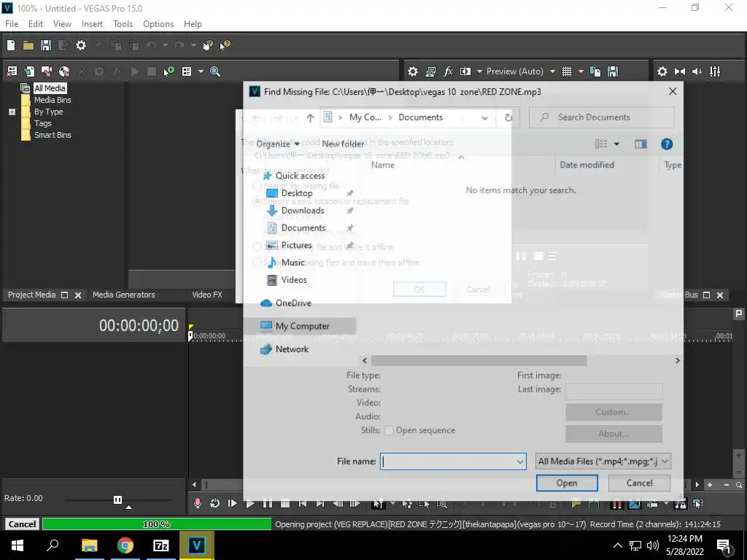Open Organize dropdown menu
This screenshot has height=560, width=747.
278,144
